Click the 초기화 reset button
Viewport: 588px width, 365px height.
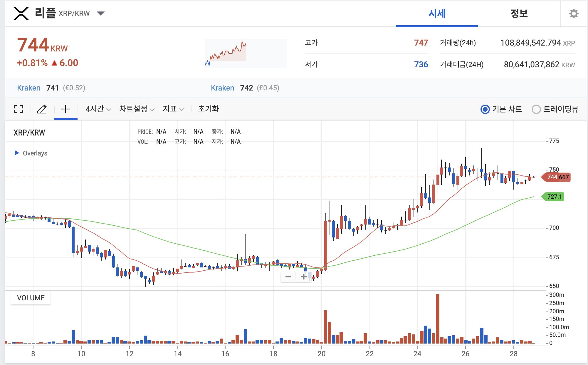tap(208, 109)
